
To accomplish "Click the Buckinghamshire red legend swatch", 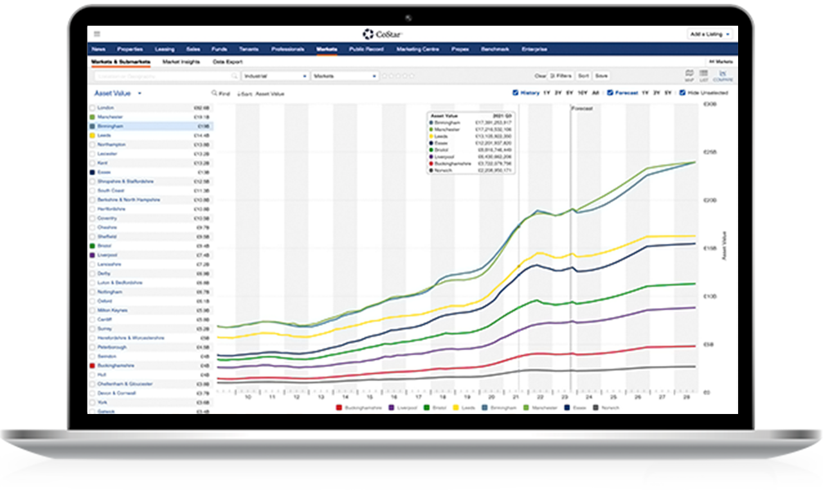I will pos(338,408).
